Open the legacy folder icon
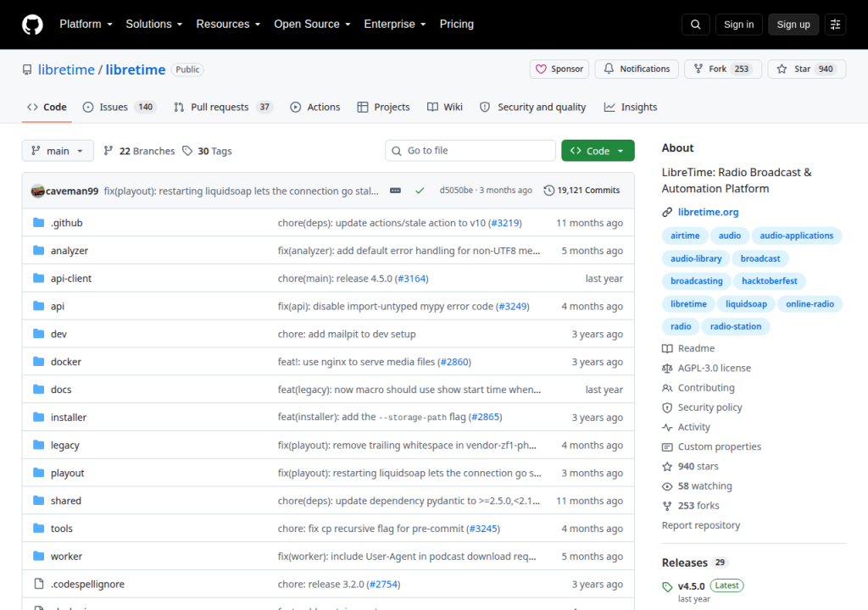 (38, 445)
